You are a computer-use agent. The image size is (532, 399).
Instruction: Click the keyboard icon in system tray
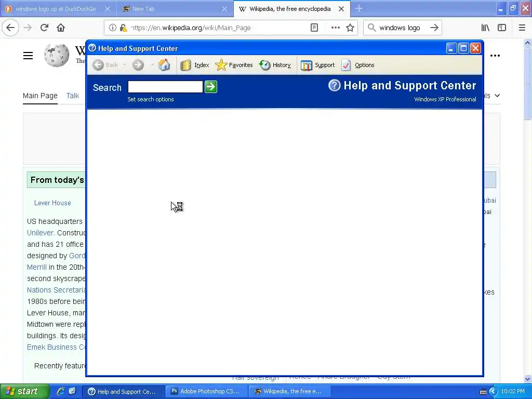(483, 392)
